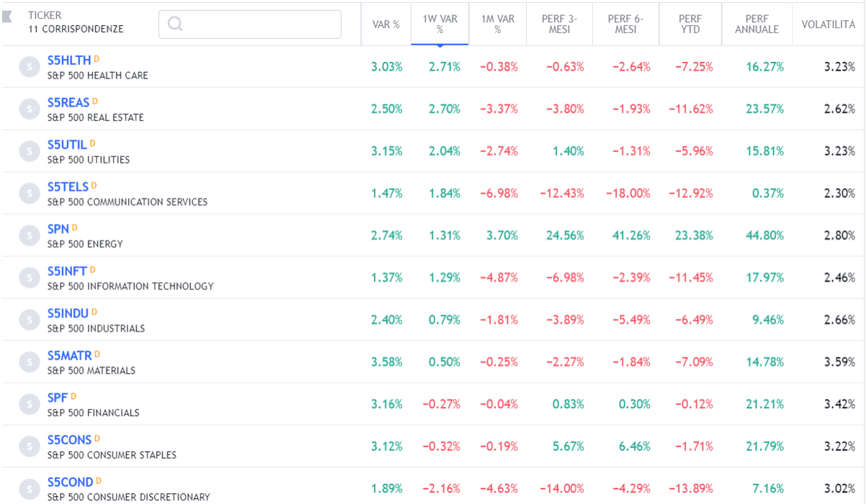This screenshot has width=866, height=504.
Task: Click the SPN Energy round logo icon
Action: click(29, 235)
